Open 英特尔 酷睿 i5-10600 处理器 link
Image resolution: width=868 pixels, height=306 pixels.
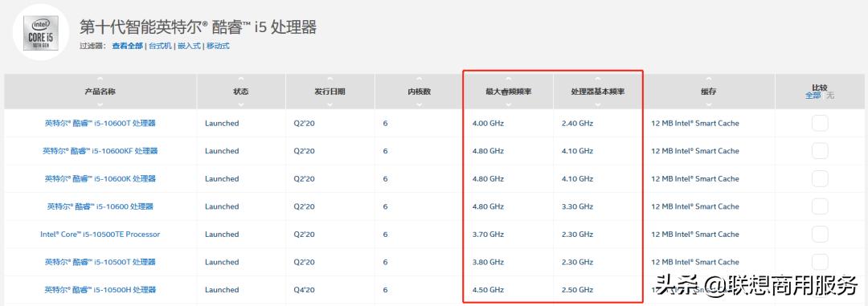pos(100,206)
